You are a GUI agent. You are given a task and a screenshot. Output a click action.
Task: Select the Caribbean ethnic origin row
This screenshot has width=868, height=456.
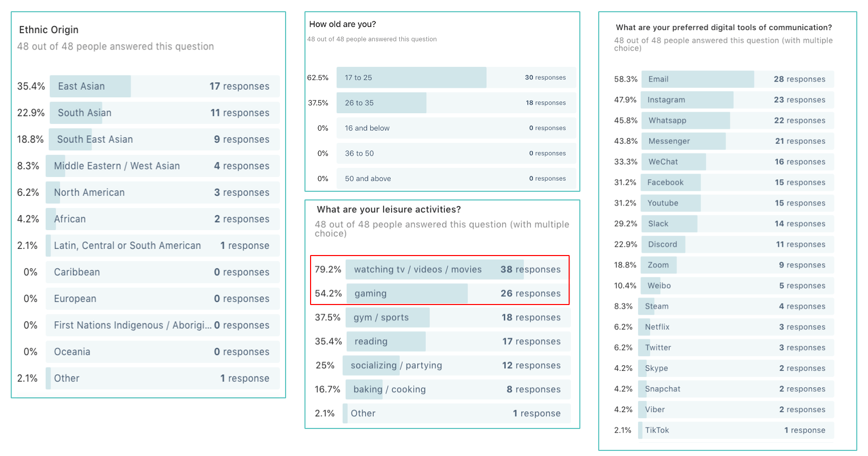coord(162,272)
